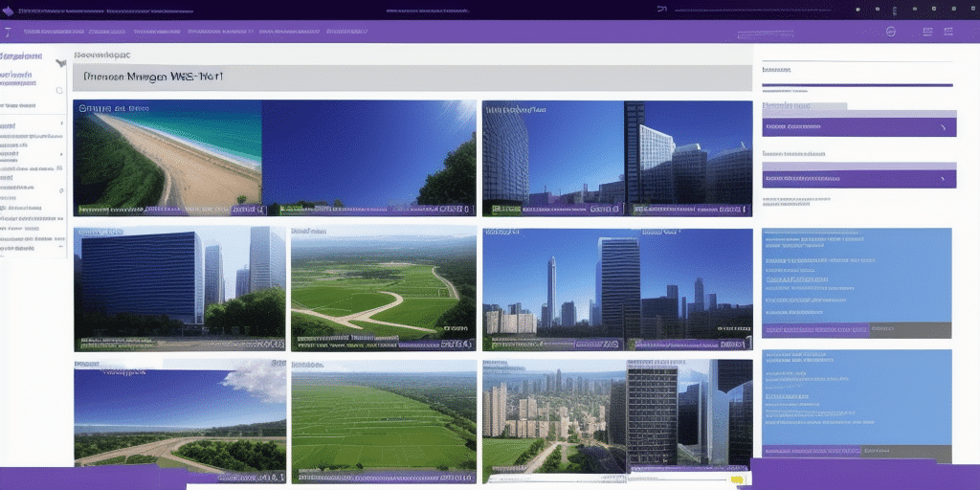The width and height of the screenshot is (980, 490).
Task: Click the gray heading bar above the image grid
Action: pos(412,78)
